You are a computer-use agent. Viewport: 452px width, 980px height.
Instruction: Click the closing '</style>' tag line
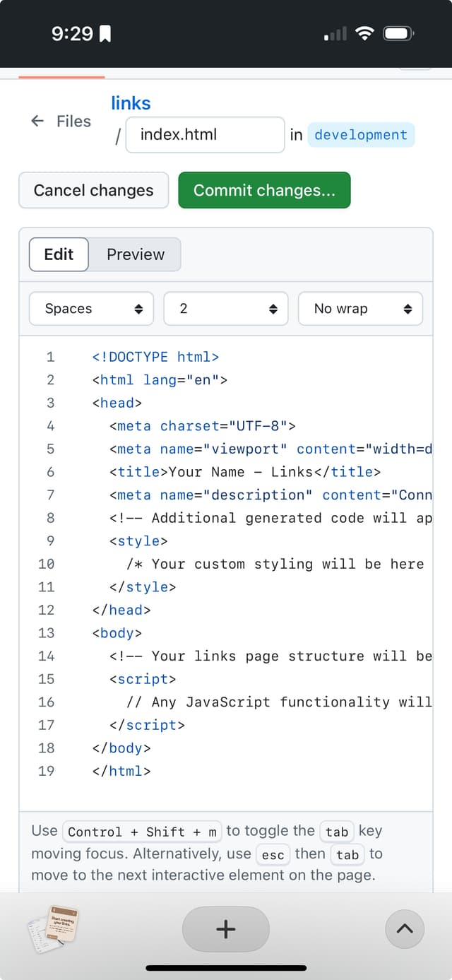coord(143,586)
